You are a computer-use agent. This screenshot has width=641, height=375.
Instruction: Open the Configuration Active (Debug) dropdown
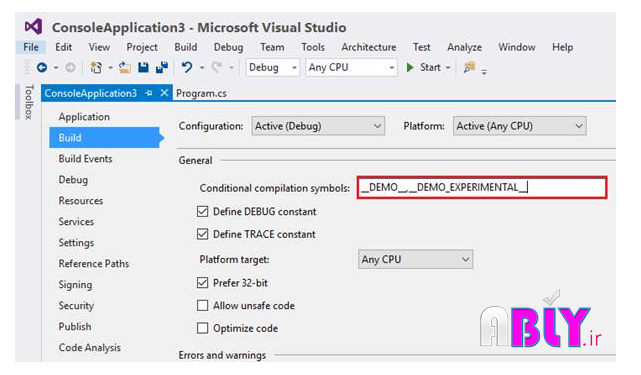coord(318,126)
